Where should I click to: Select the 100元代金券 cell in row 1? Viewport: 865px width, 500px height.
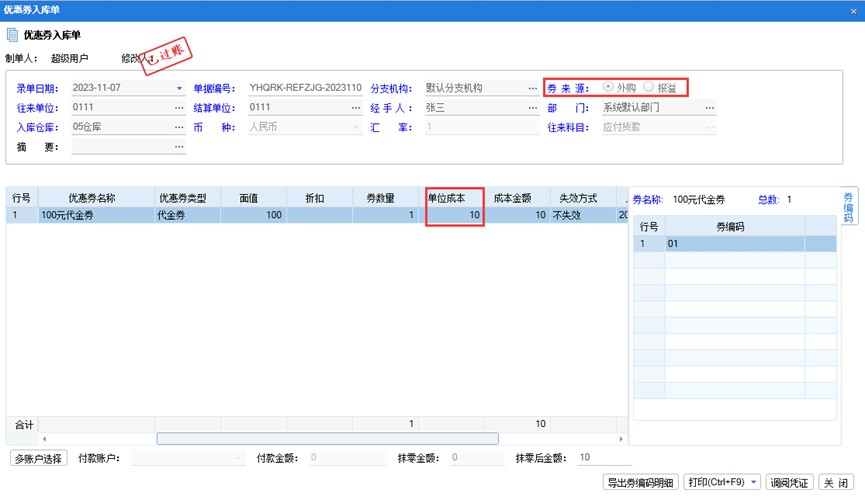click(97, 215)
